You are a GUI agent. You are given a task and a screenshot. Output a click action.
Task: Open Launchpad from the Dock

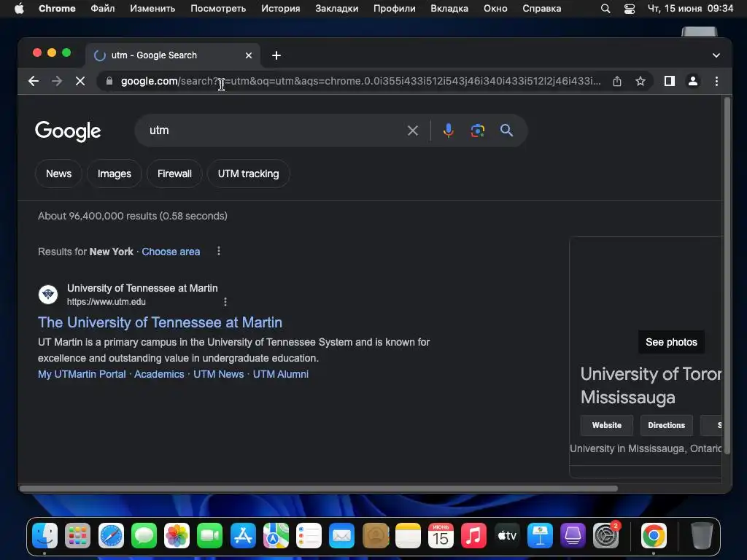click(77, 536)
